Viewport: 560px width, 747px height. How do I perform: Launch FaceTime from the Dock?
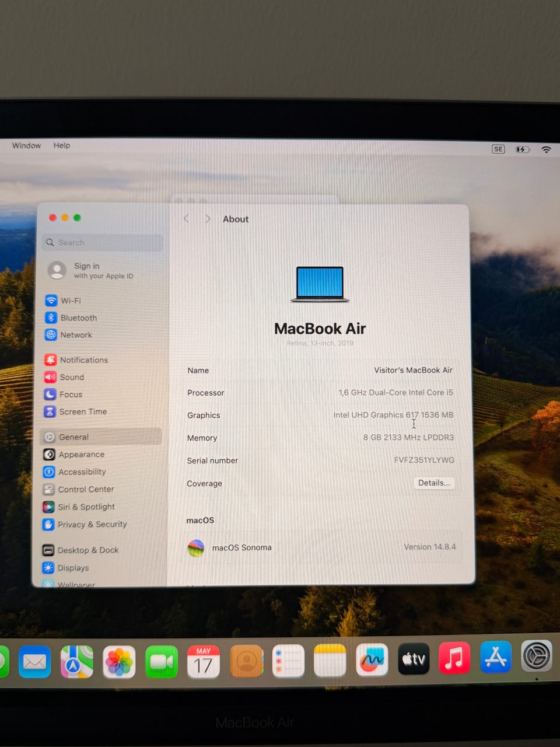(162, 661)
